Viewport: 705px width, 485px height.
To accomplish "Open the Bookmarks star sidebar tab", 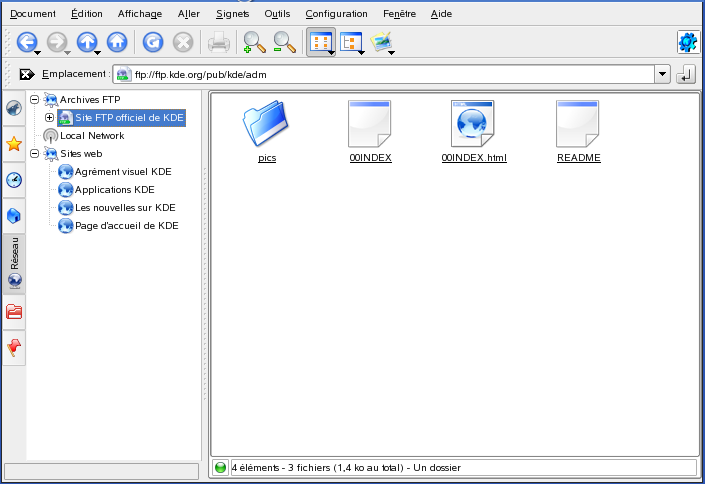I will pos(14,144).
